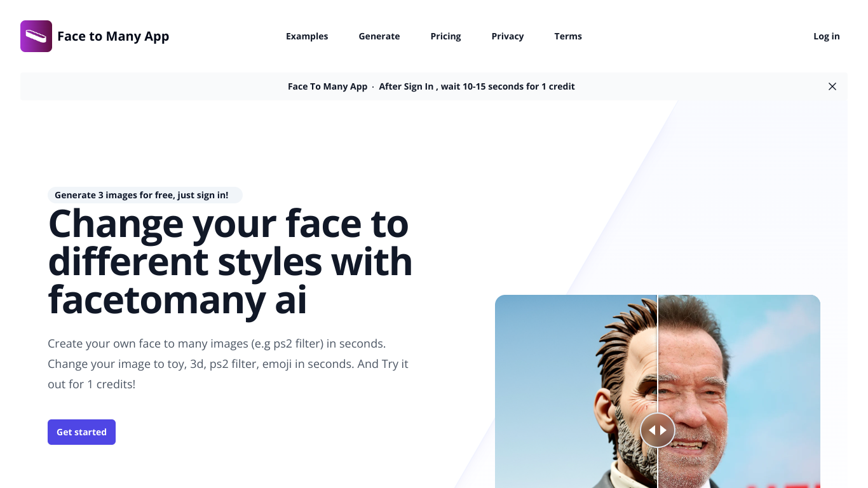Image resolution: width=868 pixels, height=488 pixels.
Task: Click the Get started button
Action: (x=81, y=432)
